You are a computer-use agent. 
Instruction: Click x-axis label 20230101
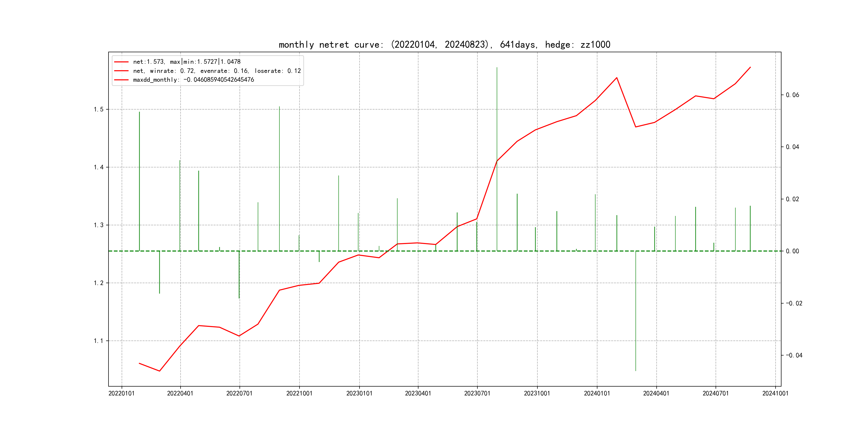[x=359, y=393]
